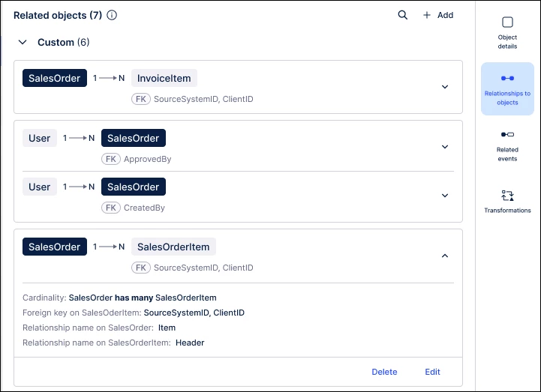Click the info icon beside Related objects

coord(112,15)
